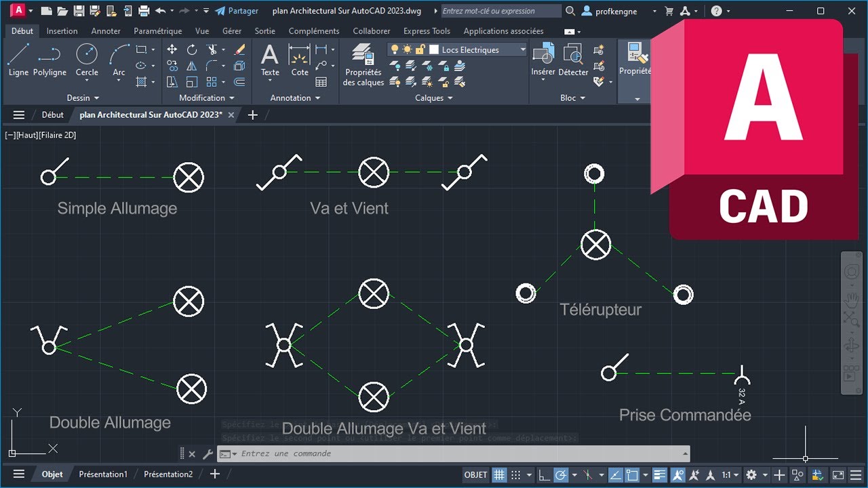
Task: Click the Offset (Décaler) tool
Action: pyautogui.click(x=239, y=82)
